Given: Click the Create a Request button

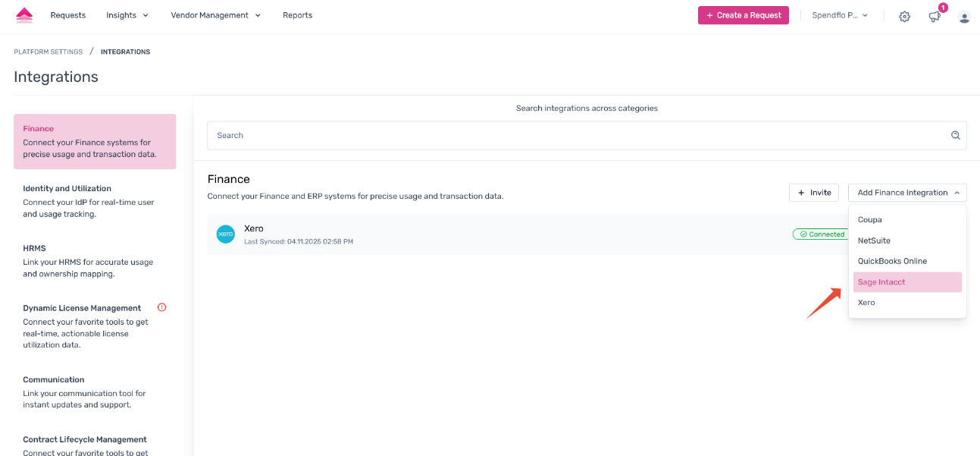Looking at the screenshot, I should (743, 14).
